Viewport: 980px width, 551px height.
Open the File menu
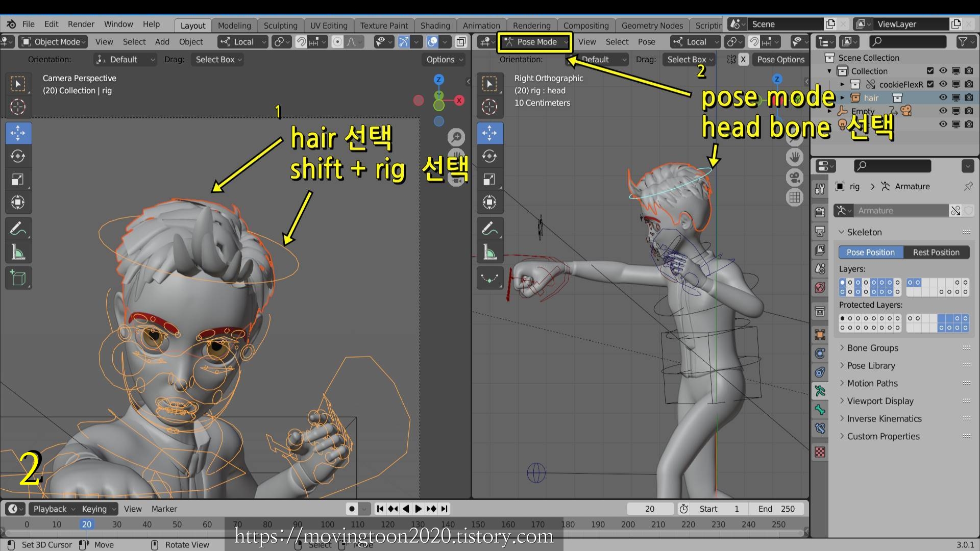pos(29,24)
